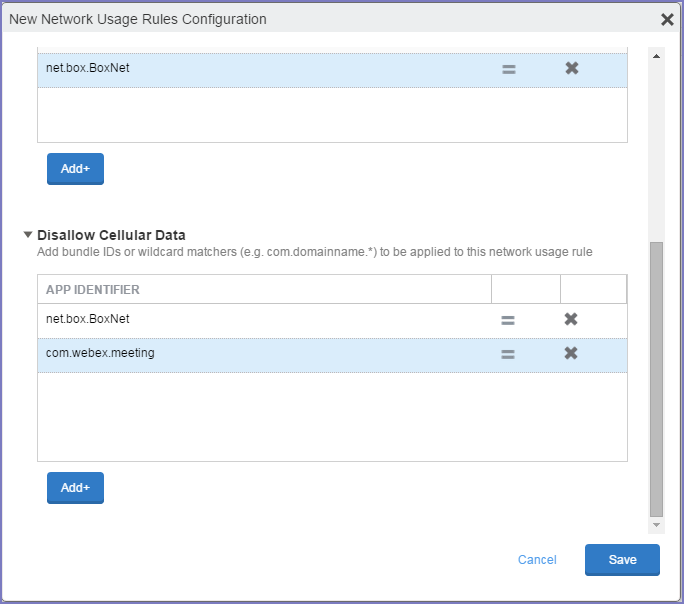Cancel the configuration dialog
Viewport: 684px width, 604px height.
(537, 560)
